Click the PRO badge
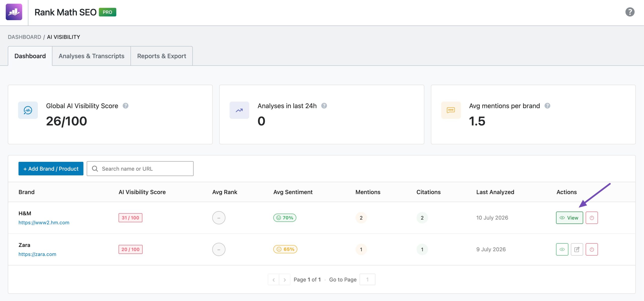This screenshot has height=301, width=644. pyautogui.click(x=107, y=12)
